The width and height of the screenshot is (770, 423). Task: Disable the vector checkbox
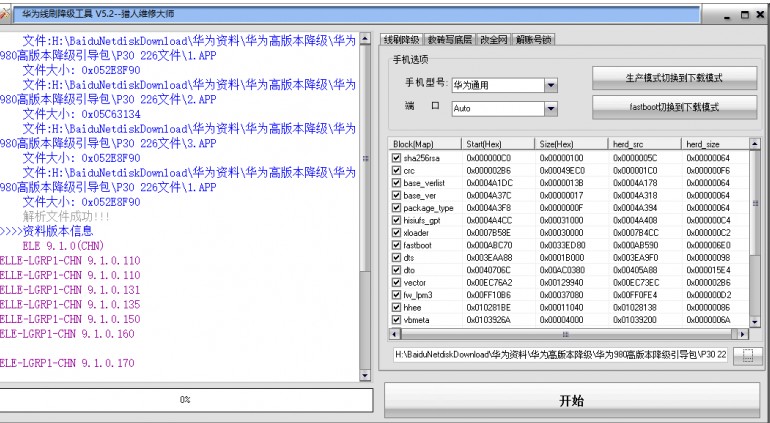[396, 282]
